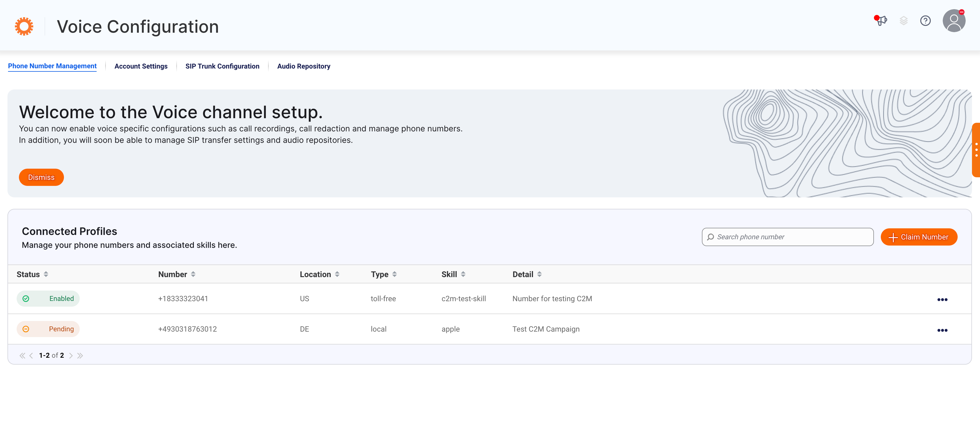The image size is (980, 432).
Task: Click the Pending status badge
Action: point(48,329)
